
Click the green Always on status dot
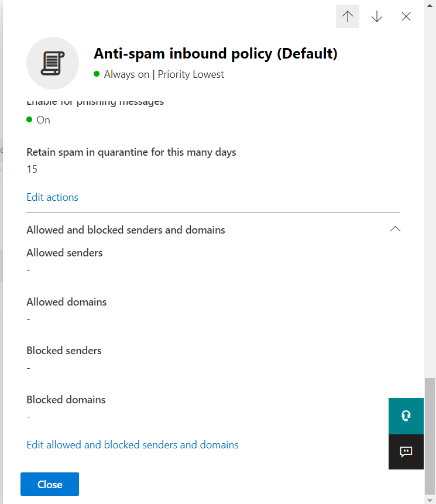[97, 74]
